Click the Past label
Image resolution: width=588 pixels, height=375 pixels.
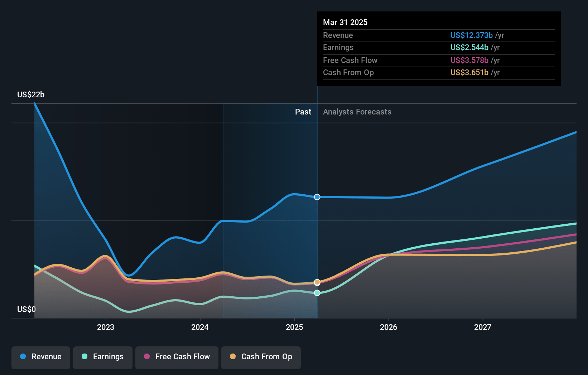[303, 112]
